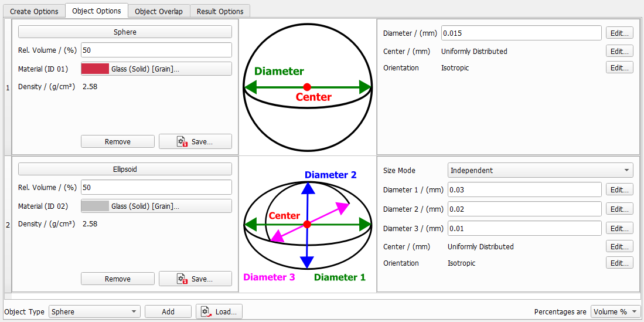The height and width of the screenshot is (322, 644).
Task: Remove the Ellipsoid object
Action: click(x=117, y=279)
